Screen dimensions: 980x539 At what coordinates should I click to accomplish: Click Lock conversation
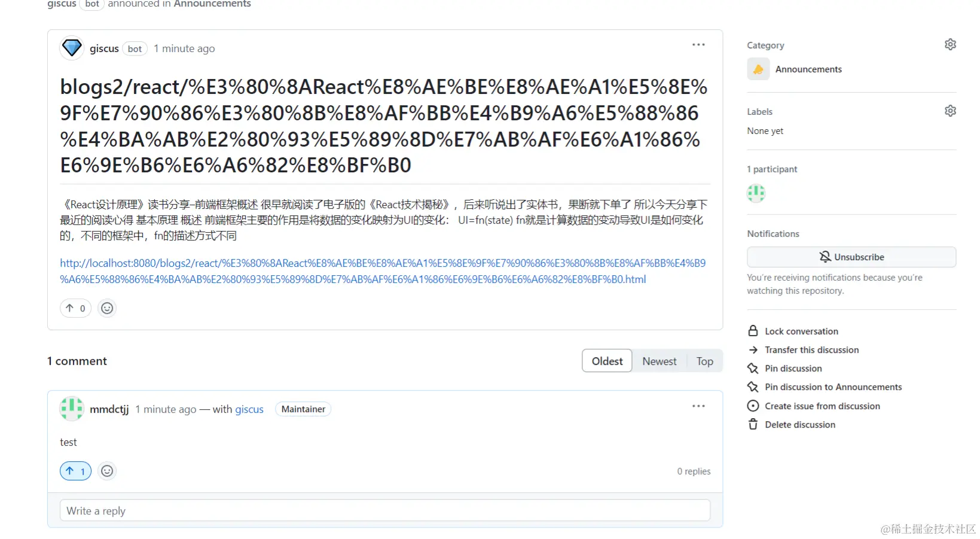tap(801, 331)
